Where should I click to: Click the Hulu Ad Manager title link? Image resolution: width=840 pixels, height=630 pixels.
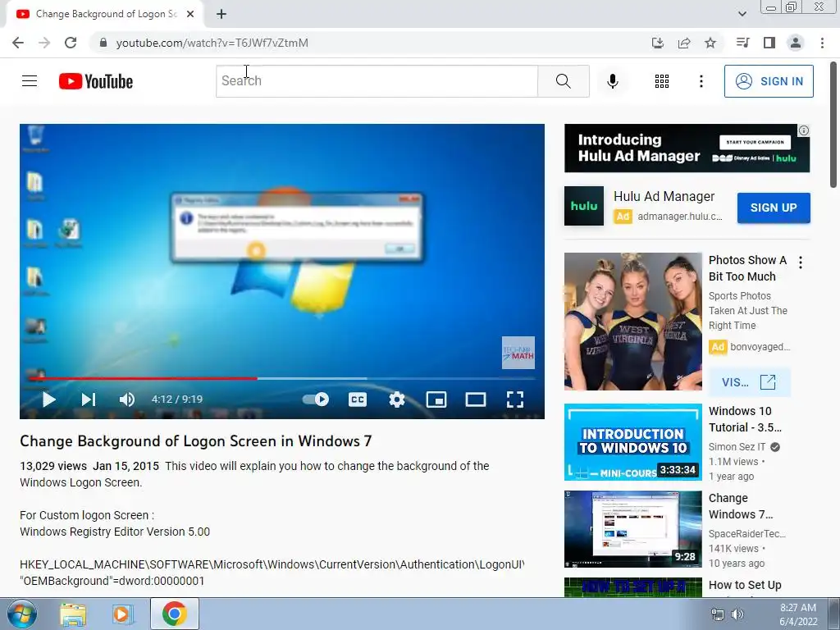[x=664, y=197]
